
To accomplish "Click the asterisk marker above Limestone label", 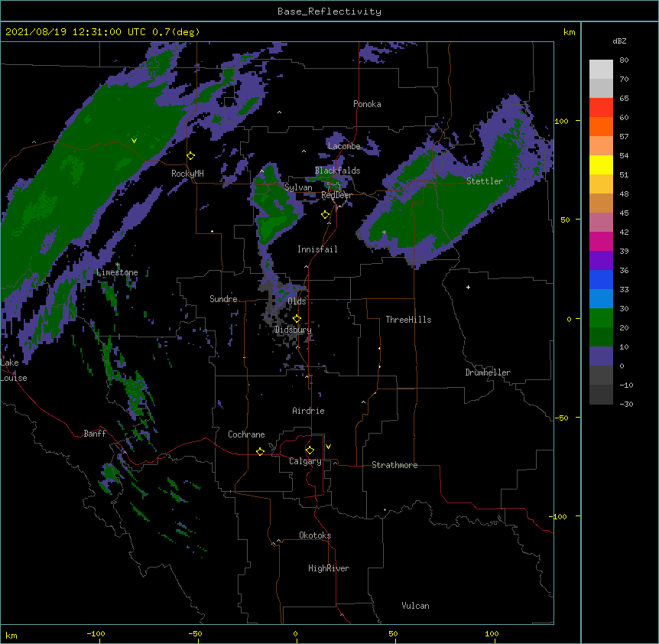I will [118, 265].
